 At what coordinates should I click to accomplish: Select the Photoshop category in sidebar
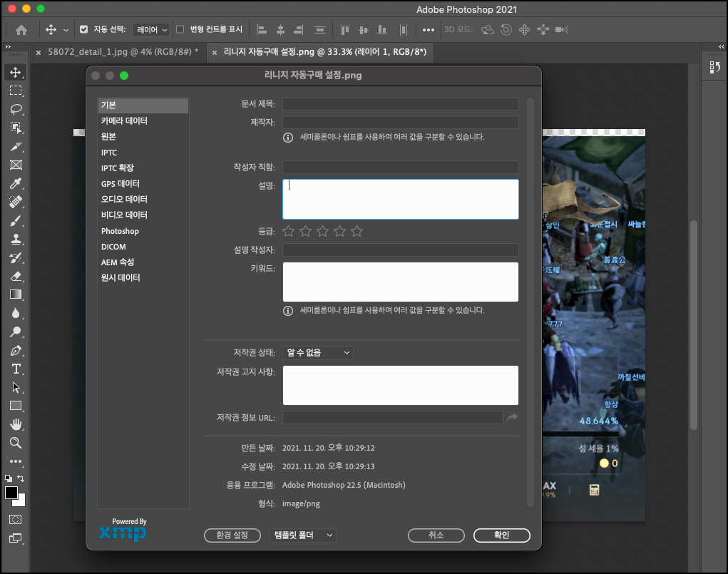pos(143,231)
